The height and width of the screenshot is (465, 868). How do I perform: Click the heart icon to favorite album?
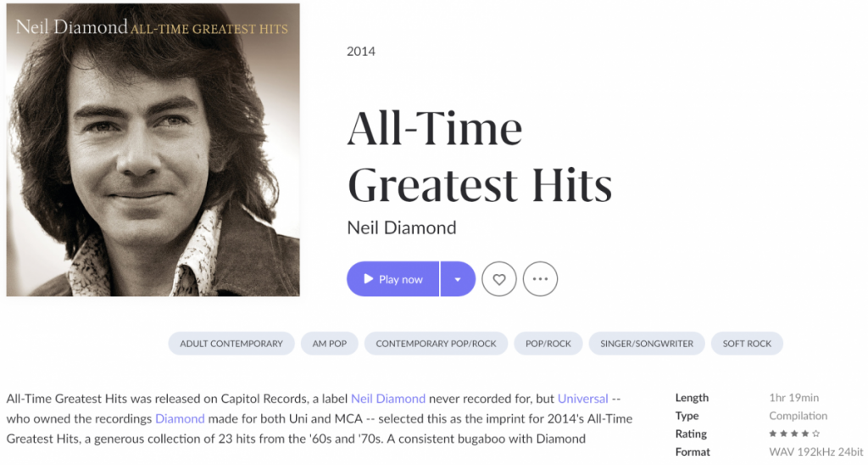coord(499,279)
